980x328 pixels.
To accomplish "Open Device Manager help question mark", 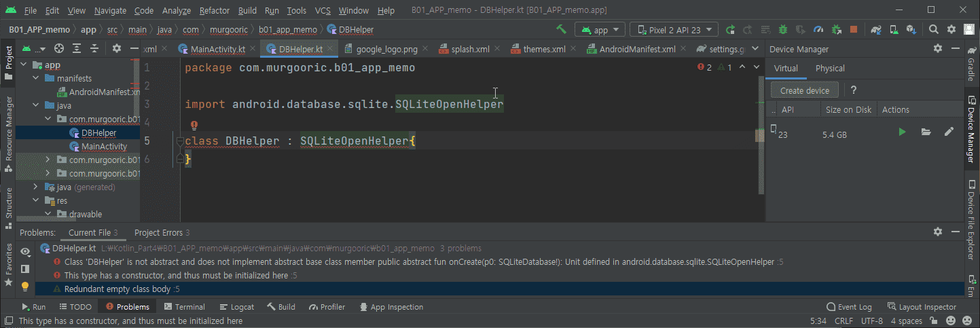I will pos(854,90).
